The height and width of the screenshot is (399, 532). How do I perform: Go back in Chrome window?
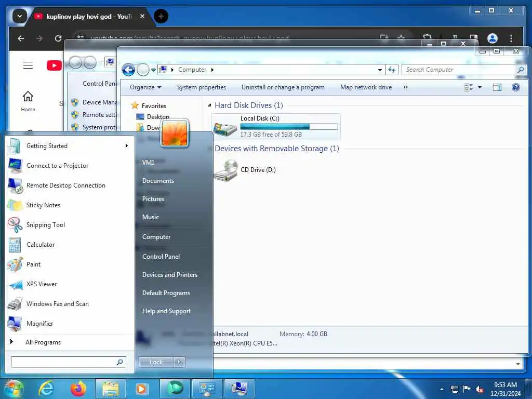(x=21, y=38)
